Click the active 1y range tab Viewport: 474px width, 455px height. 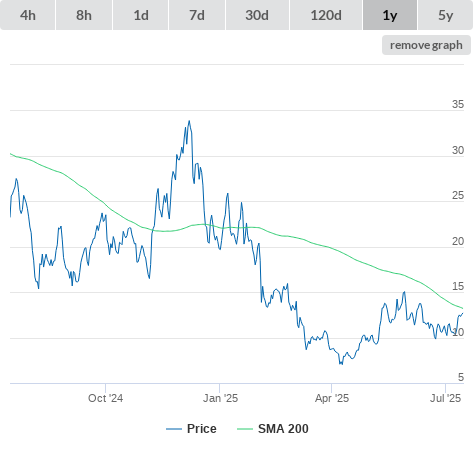390,15
